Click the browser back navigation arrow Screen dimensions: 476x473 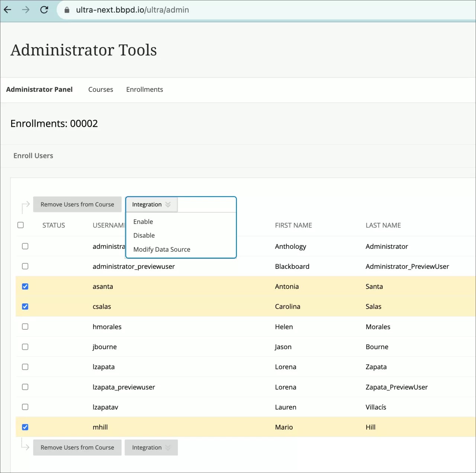pos(7,10)
